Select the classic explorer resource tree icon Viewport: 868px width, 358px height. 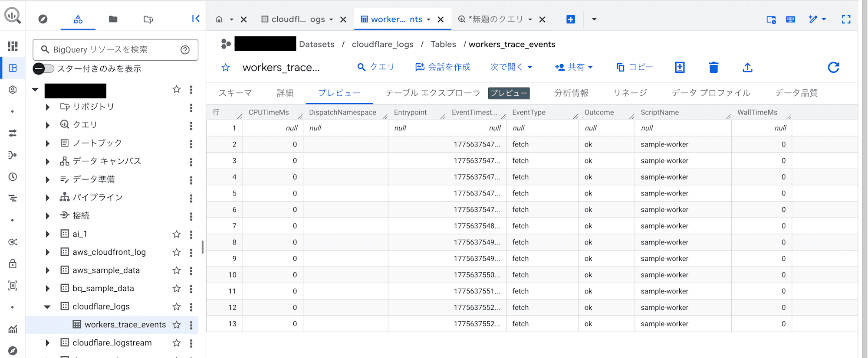tap(78, 19)
